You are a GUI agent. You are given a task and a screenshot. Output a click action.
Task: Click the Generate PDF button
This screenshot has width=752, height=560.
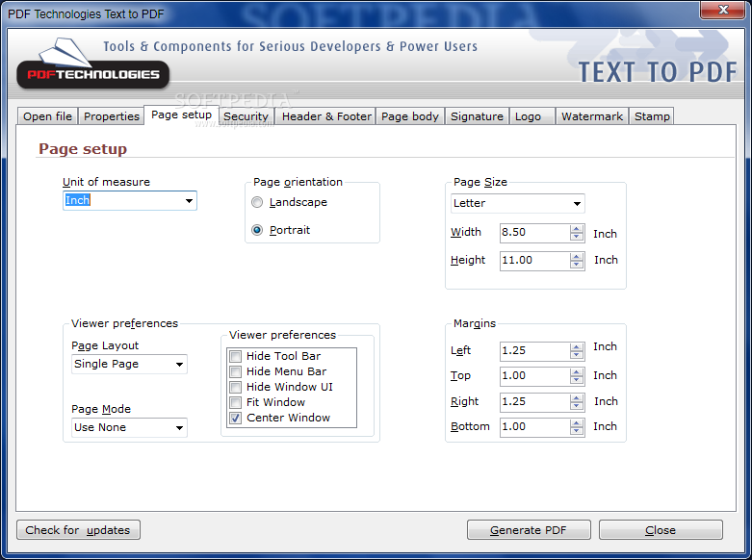tap(529, 530)
